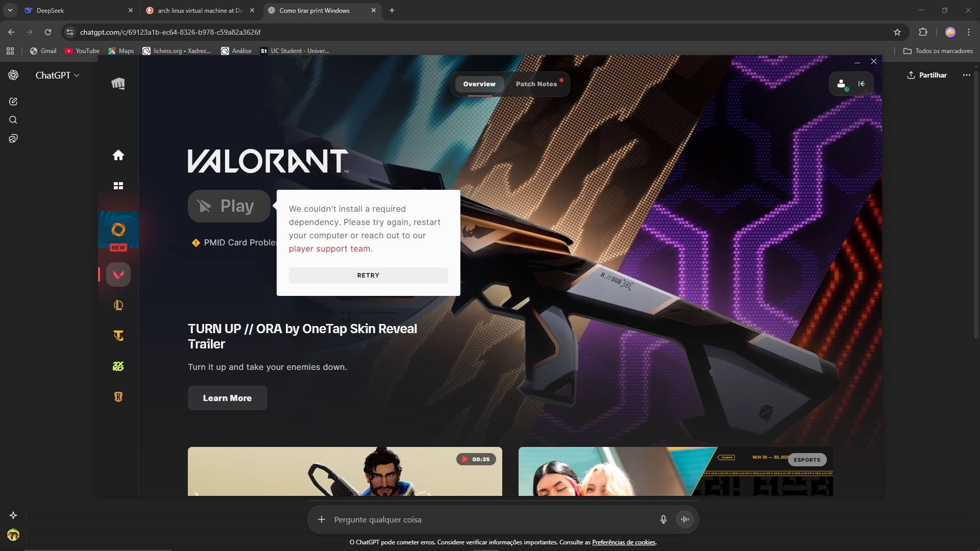980x551 pixels.
Task: Open the all games grid icon
Action: coord(118,186)
